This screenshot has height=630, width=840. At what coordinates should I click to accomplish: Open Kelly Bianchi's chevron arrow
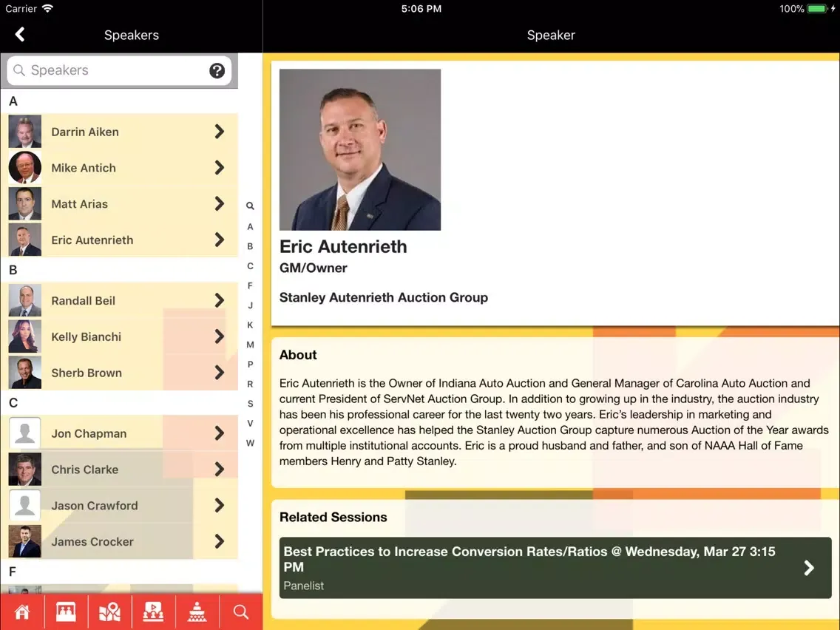[219, 336]
